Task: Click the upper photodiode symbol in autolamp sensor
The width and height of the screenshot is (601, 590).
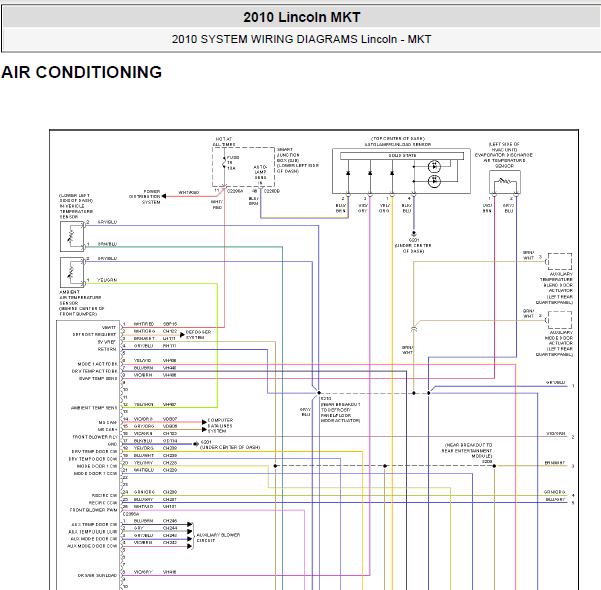Action: tap(434, 167)
